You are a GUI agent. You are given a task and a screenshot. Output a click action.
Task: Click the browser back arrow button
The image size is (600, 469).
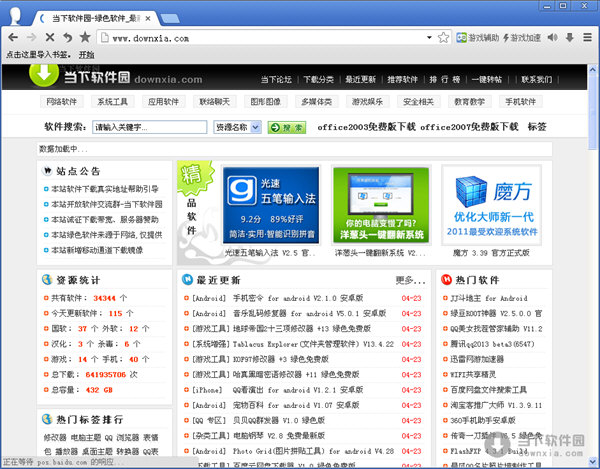click(15, 38)
